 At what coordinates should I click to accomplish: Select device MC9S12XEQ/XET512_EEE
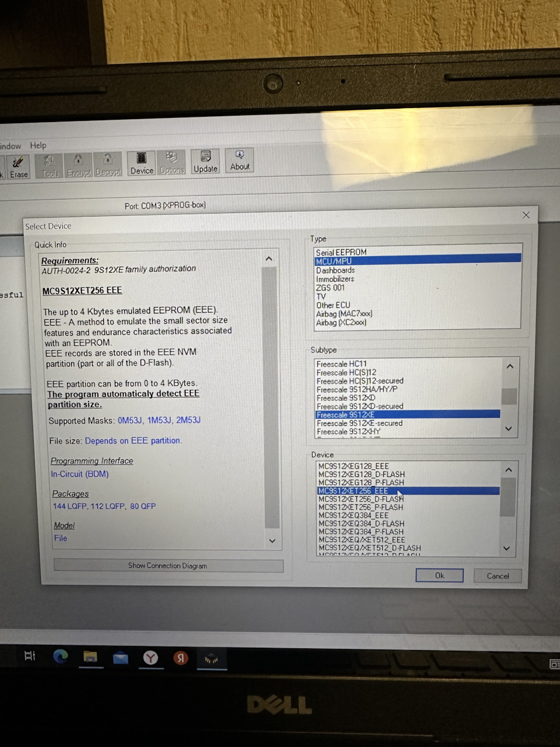pos(408,540)
